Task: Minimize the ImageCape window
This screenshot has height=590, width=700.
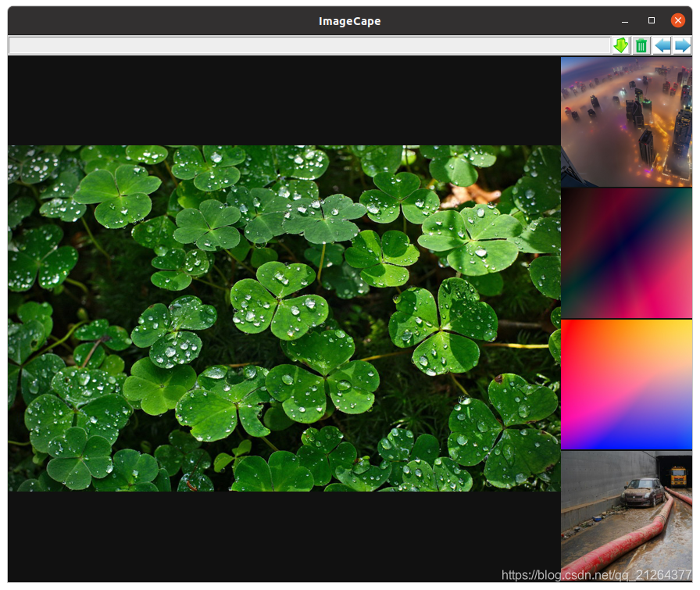Action: coord(625,21)
